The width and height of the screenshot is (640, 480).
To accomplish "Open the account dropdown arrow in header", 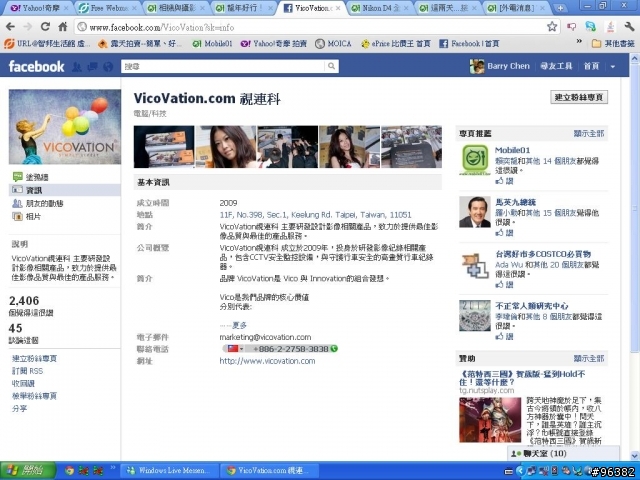I will tap(613, 67).
